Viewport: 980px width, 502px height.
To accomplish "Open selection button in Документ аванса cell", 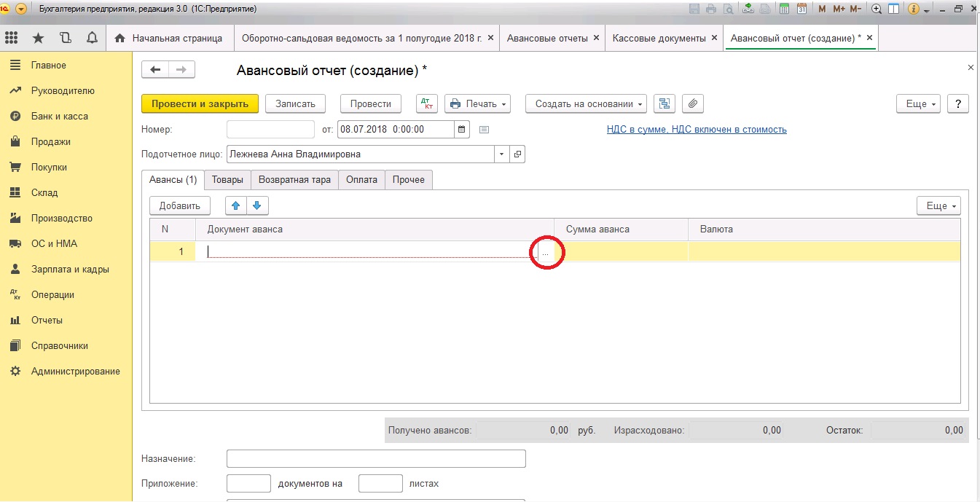I will click(x=545, y=252).
